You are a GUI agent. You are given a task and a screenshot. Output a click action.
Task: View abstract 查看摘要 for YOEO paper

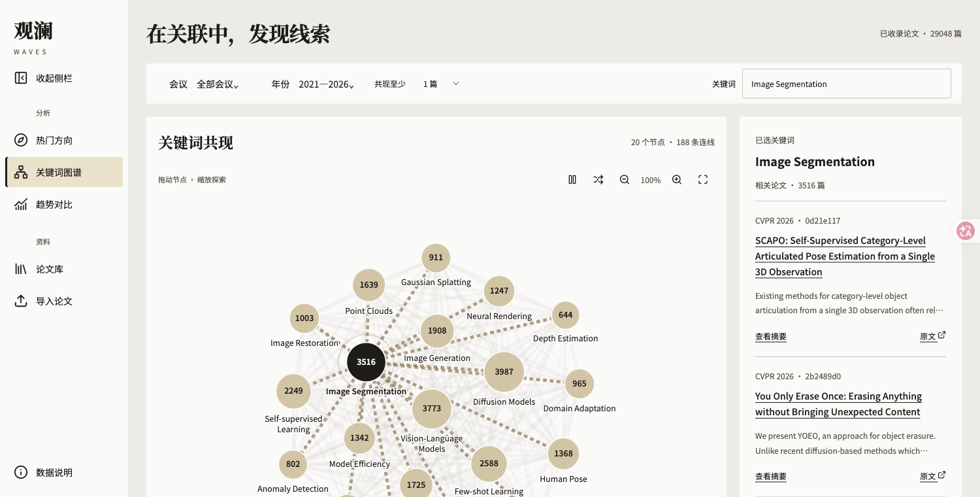(771, 477)
